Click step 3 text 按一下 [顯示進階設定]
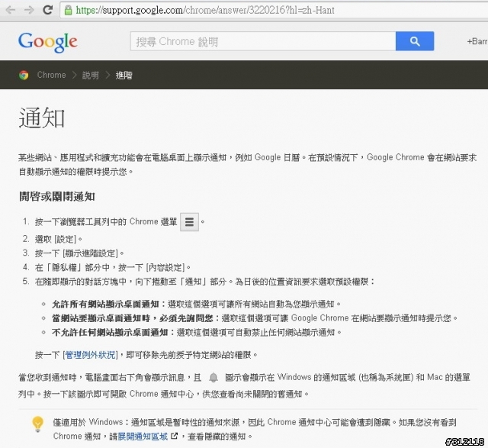Screen dimensions: 488x448 click(x=79, y=253)
